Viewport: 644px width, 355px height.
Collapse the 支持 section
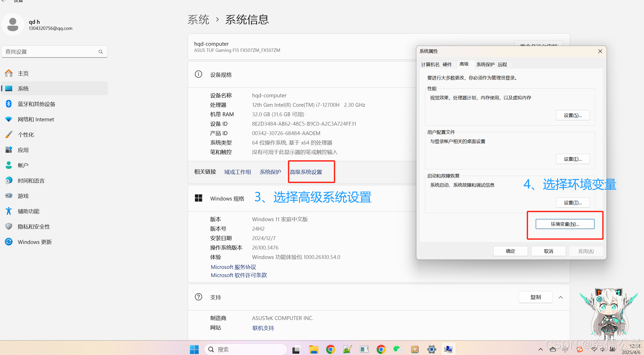pyautogui.click(x=561, y=297)
